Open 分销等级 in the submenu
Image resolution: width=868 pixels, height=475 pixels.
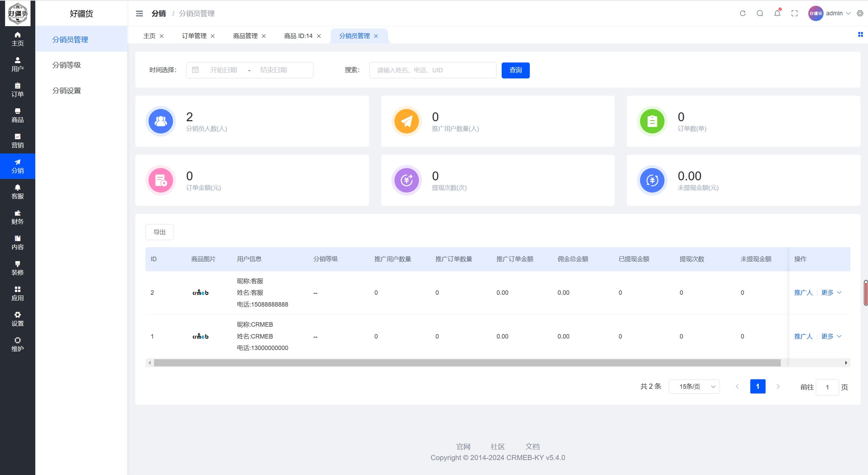pos(66,65)
